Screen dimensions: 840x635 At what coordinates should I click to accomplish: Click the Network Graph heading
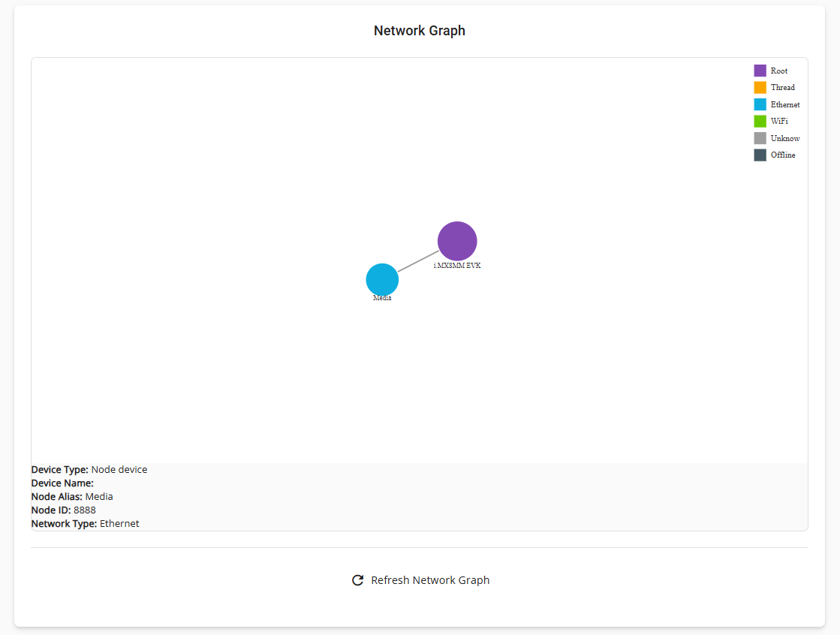pos(420,31)
